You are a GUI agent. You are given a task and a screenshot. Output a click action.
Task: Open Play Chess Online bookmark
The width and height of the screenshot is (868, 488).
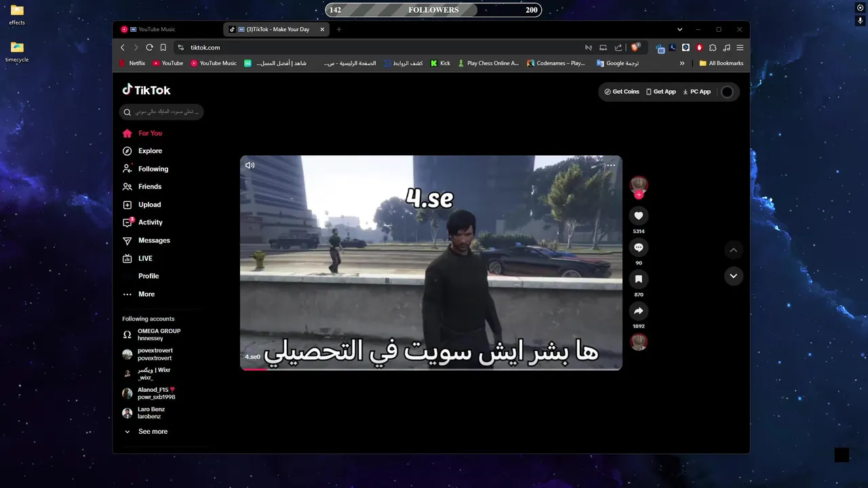coord(488,63)
